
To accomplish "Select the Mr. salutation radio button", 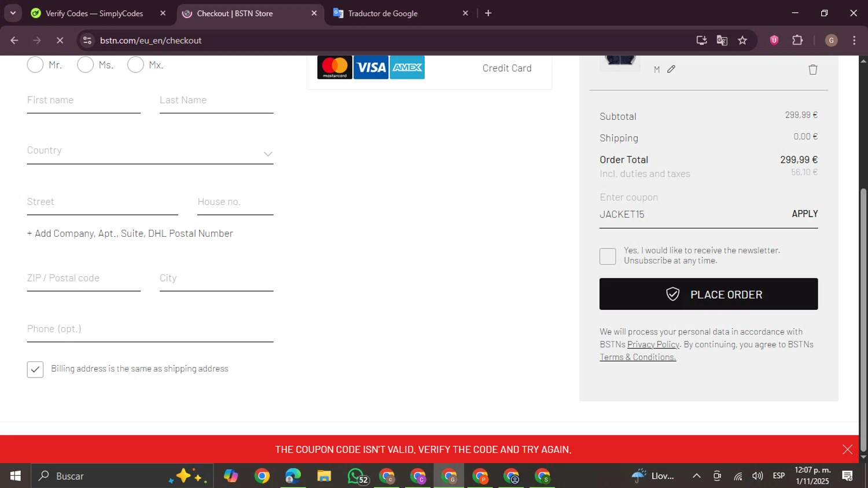I will point(35,65).
